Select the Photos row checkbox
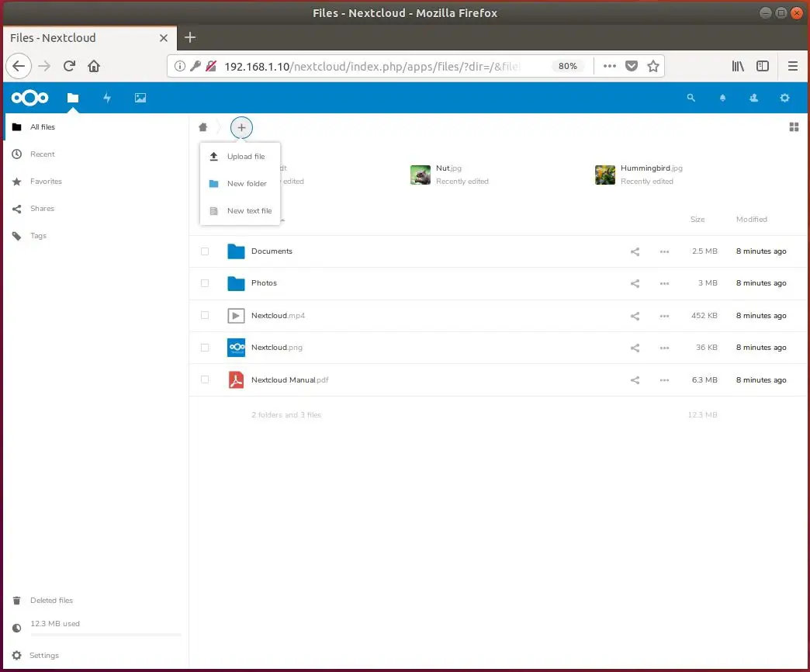 pos(205,283)
